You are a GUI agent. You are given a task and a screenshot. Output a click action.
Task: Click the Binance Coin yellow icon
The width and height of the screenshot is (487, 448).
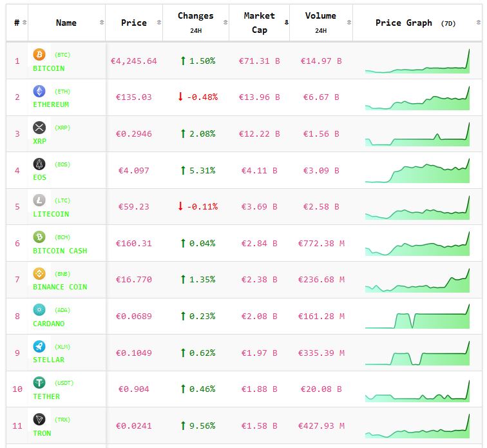[x=39, y=273]
